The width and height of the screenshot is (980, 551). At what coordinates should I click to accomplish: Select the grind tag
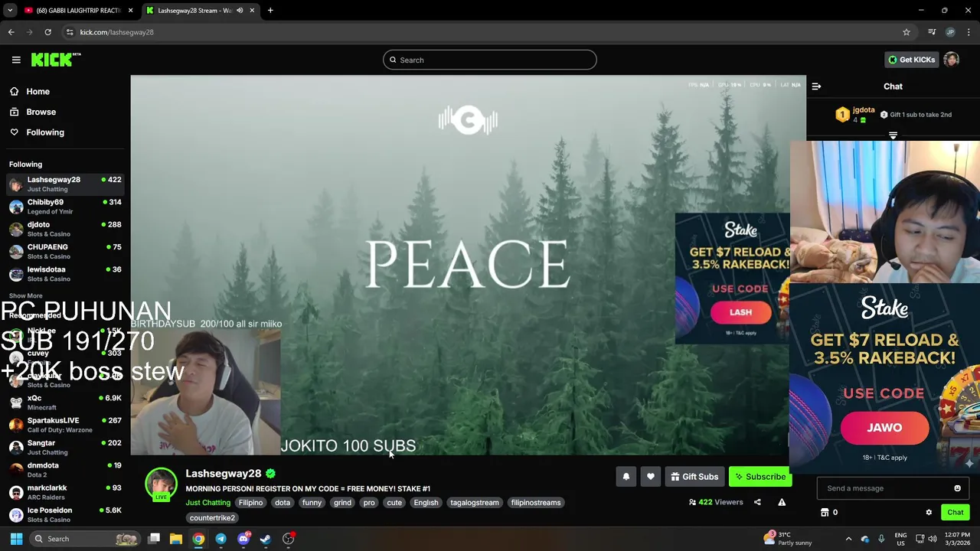point(342,503)
